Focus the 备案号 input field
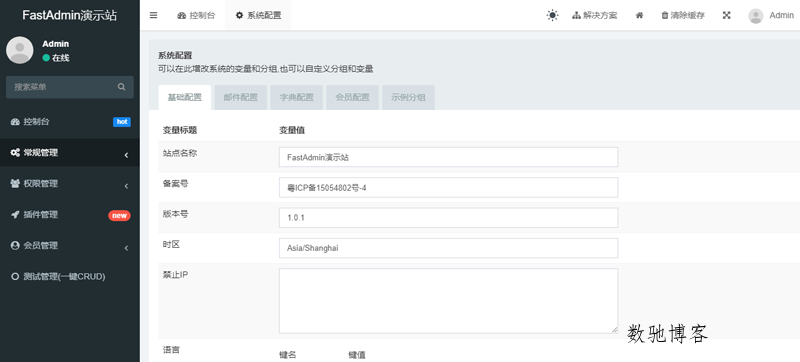This screenshot has height=362, width=800. coord(448,188)
